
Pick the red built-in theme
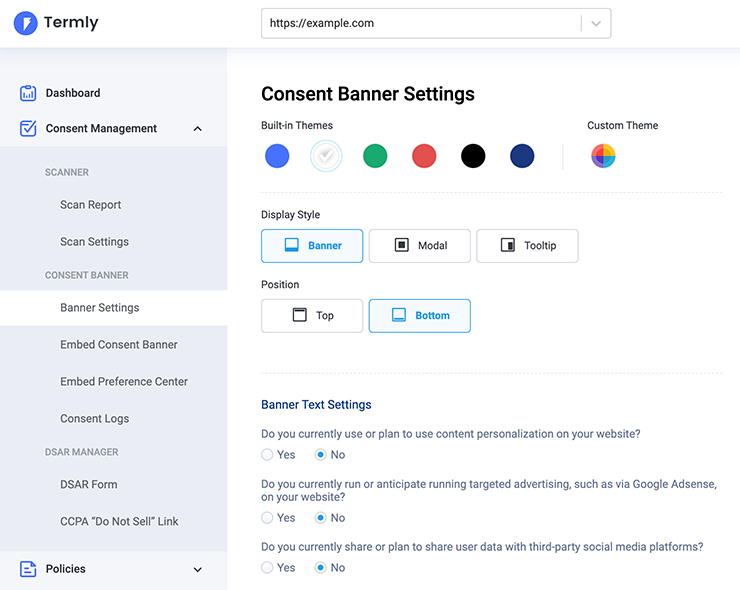pos(424,156)
